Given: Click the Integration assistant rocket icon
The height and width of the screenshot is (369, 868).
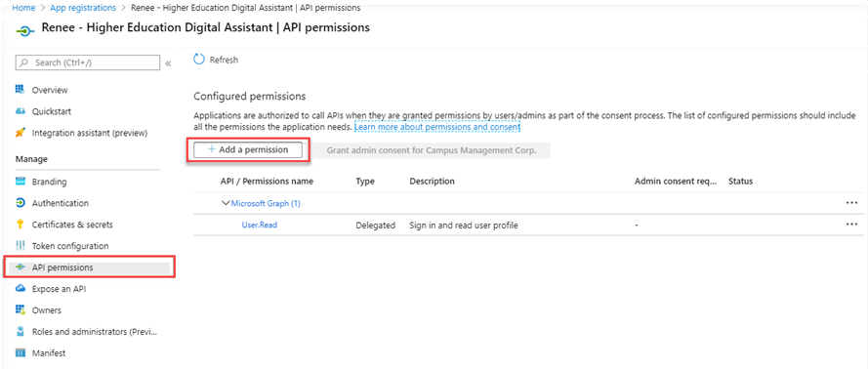Looking at the screenshot, I should coord(21,133).
